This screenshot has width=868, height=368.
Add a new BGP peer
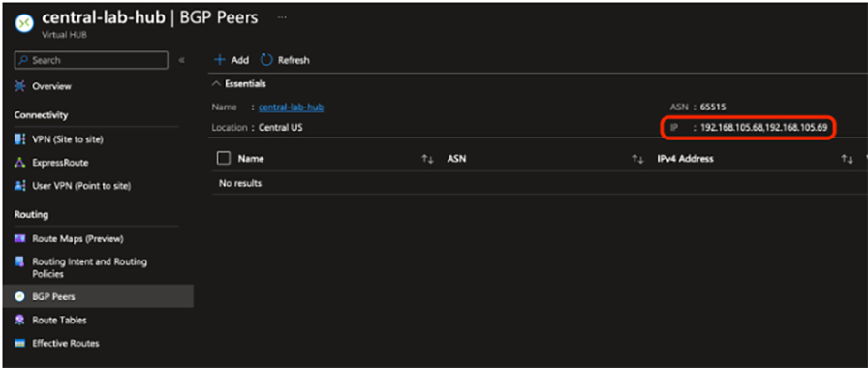click(232, 60)
